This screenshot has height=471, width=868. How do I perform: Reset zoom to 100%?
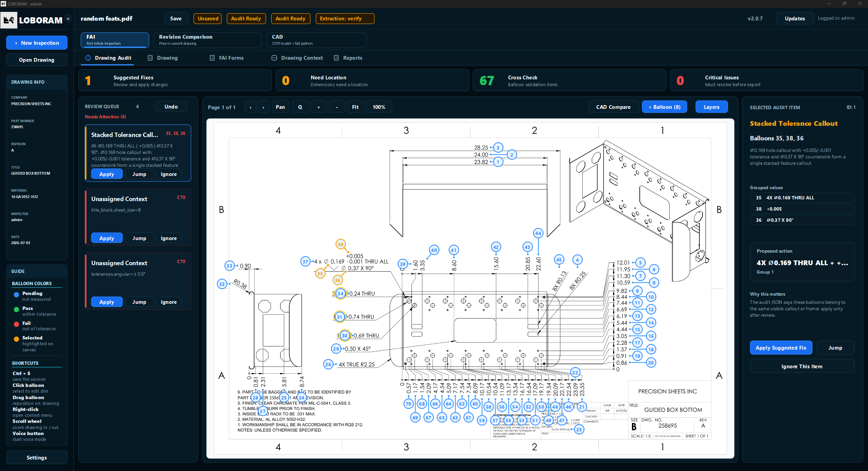tap(379, 107)
